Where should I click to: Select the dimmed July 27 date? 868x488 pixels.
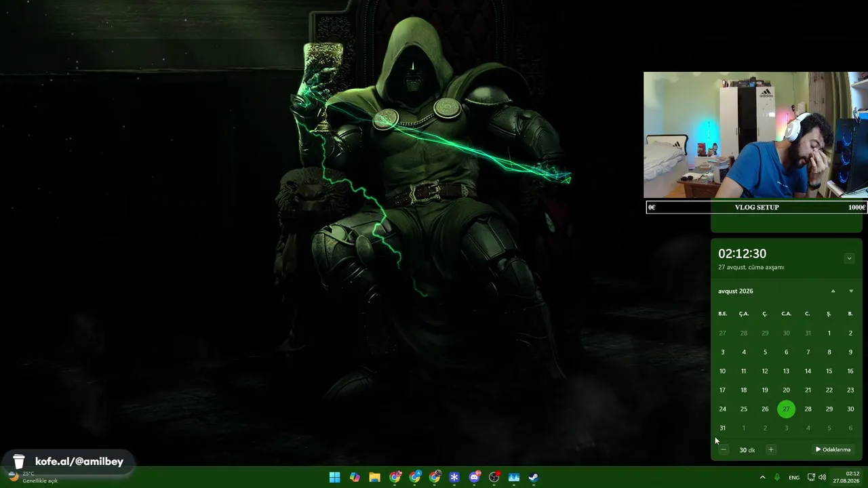click(722, 333)
